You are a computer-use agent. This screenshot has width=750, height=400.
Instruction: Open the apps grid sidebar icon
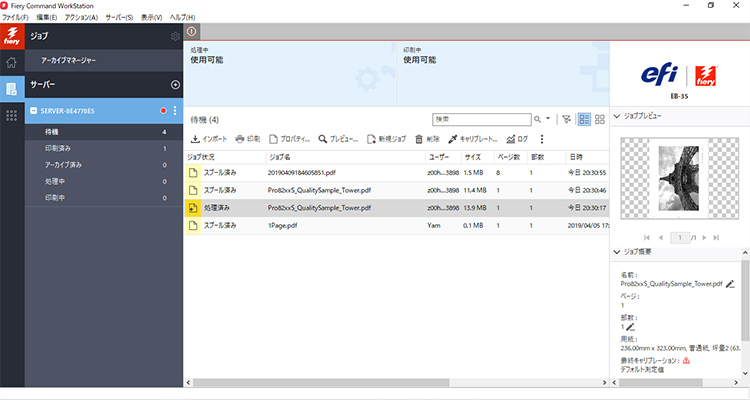(x=13, y=115)
